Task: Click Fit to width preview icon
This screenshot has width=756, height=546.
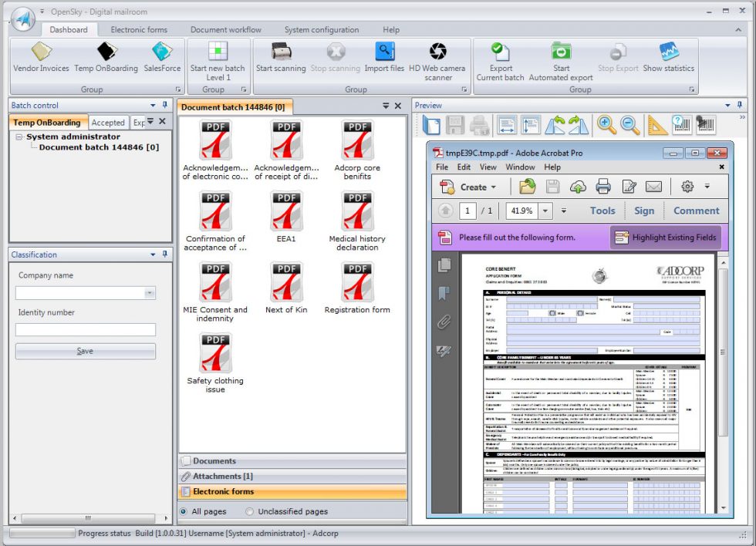Action: tap(506, 125)
